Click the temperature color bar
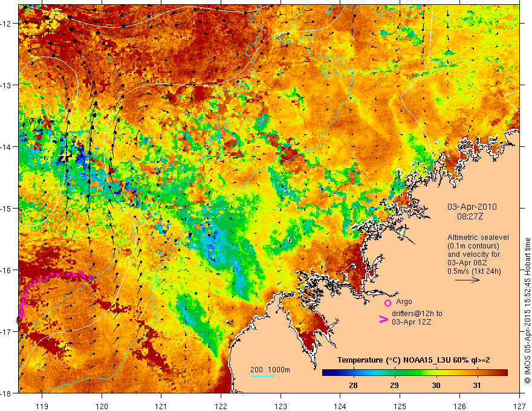 [415, 373]
